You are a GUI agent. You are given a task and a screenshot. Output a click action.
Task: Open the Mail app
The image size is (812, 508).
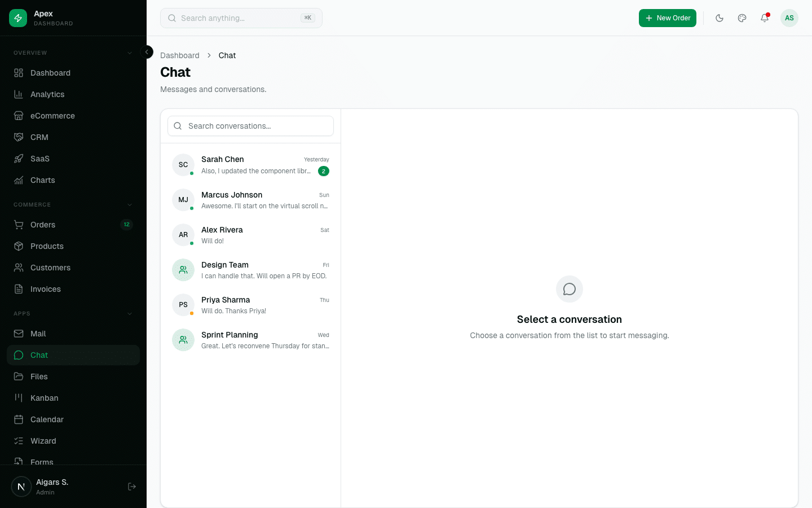(38, 334)
